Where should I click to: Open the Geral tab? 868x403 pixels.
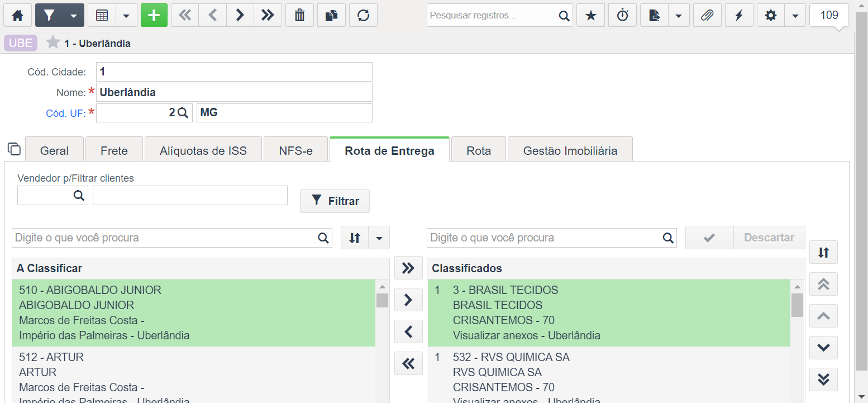click(55, 150)
